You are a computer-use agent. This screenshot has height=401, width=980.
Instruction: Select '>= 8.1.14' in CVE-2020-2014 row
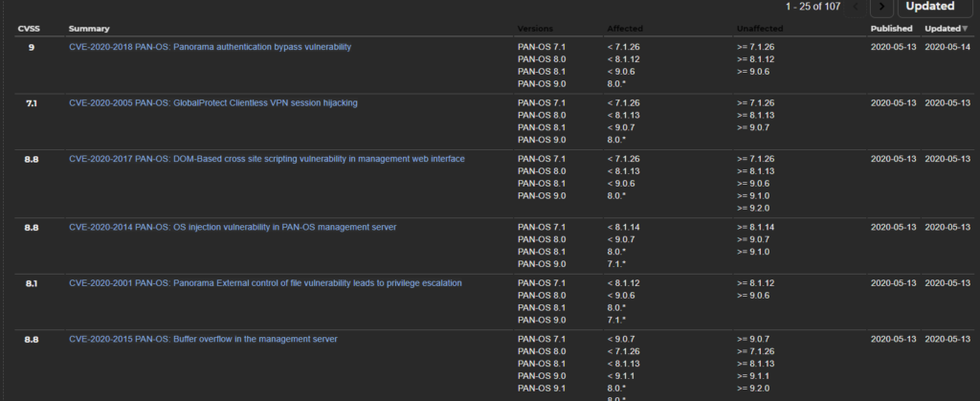[756, 228]
